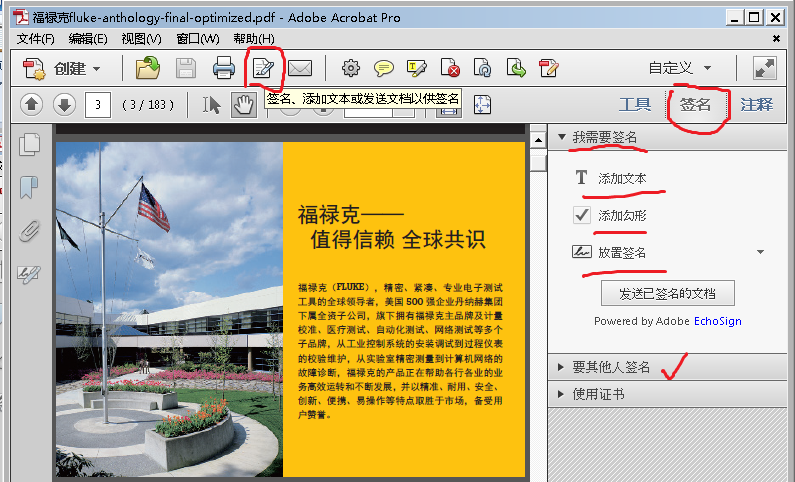Open the bookmarks sidebar icon
Viewport: 795px width, 482px height.
pos(29,187)
